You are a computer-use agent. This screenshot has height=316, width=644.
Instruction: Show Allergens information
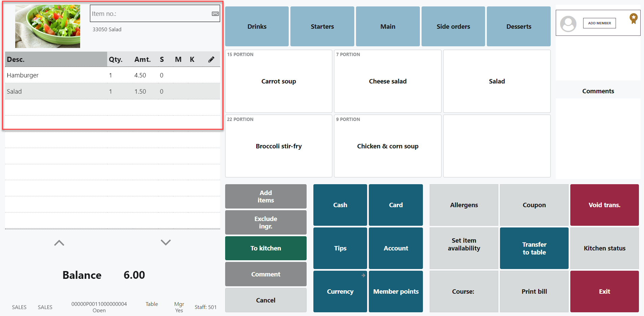tap(464, 205)
